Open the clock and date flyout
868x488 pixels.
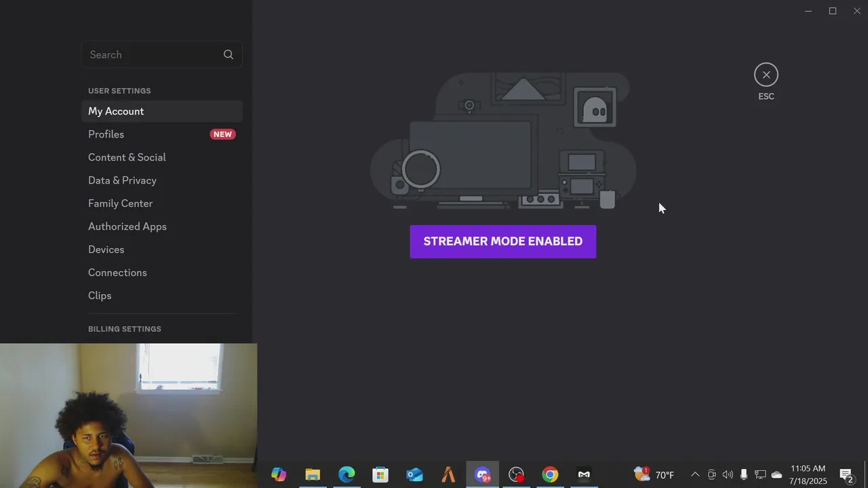pos(808,474)
